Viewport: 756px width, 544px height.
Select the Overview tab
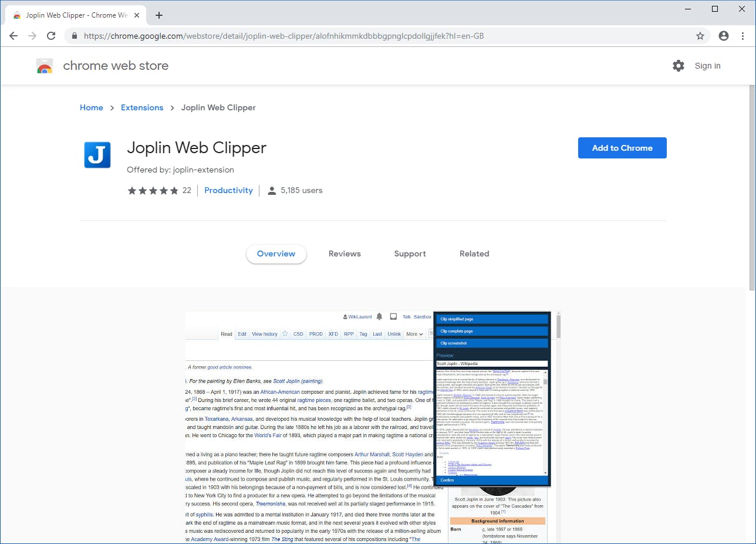pos(276,254)
